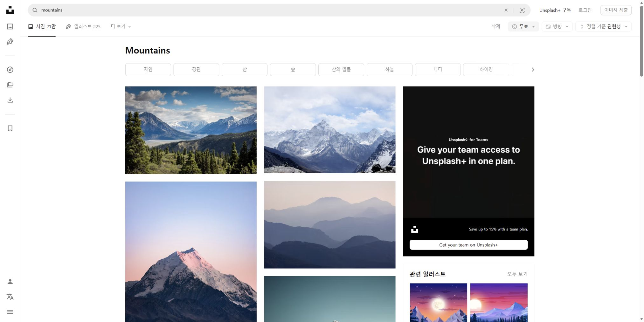This screenshot has width=644, height=322.
Task: Select the 하이킹 tag chip
Action: click(486, 70)
